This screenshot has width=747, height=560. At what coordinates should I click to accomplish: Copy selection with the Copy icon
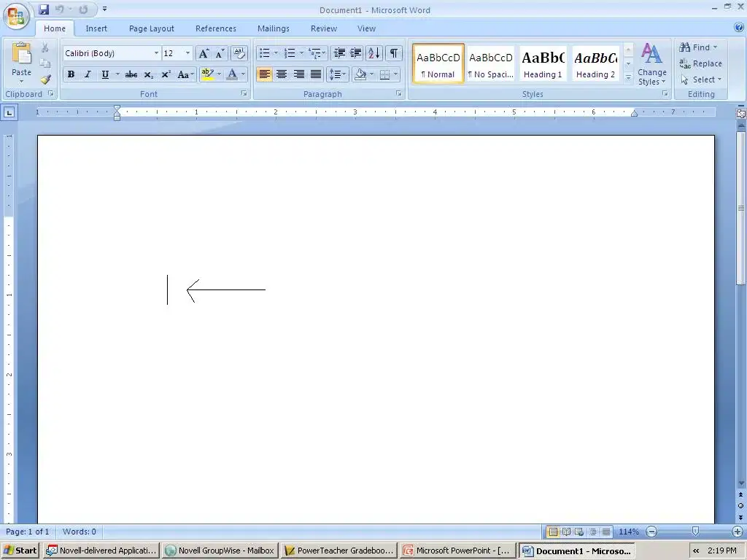(x=44, y=64)
